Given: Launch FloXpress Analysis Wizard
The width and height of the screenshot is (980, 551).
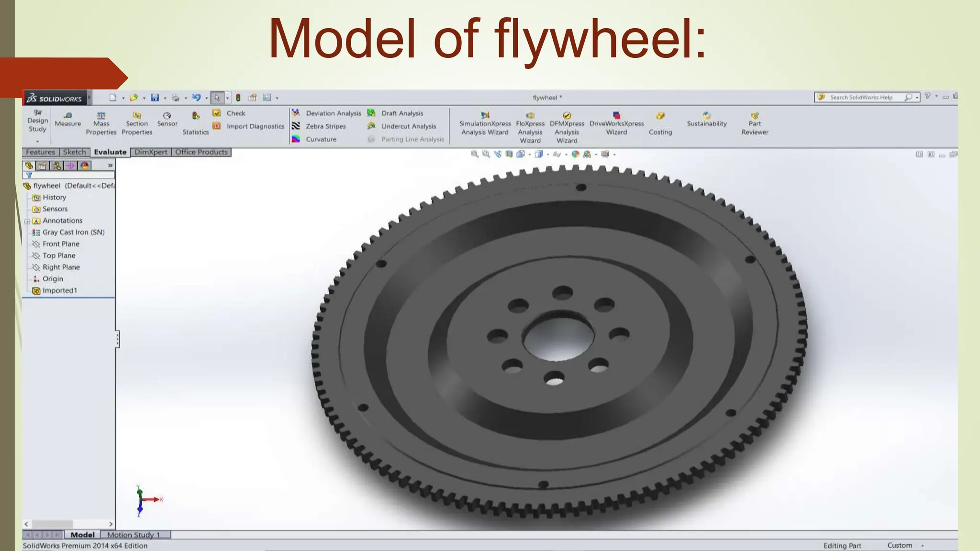Looking at the screenshot, I should (x=530, y=127).
